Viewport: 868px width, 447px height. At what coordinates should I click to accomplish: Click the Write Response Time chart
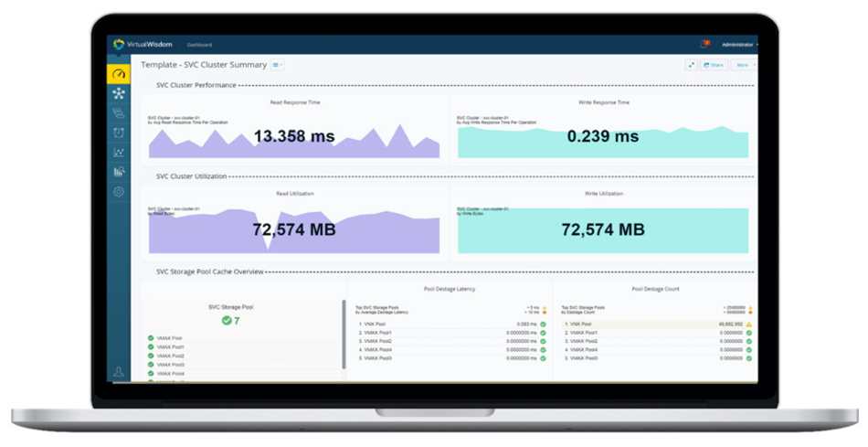point(603,143)
